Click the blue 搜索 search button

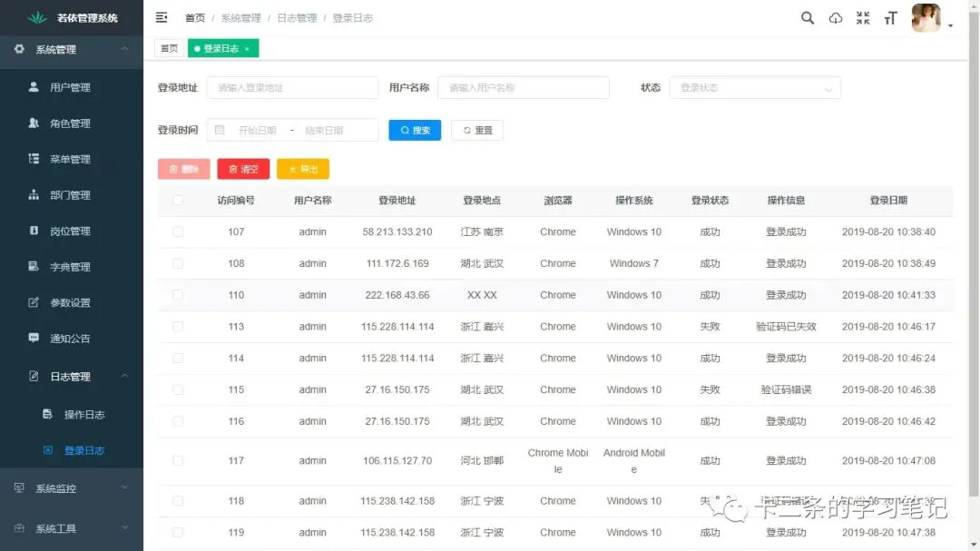pyautogui.click(x=415, y=130)
